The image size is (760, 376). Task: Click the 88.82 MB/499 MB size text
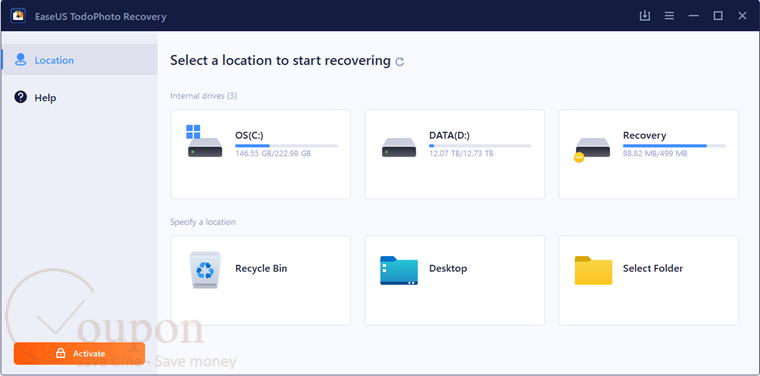[x=655, y=154]
